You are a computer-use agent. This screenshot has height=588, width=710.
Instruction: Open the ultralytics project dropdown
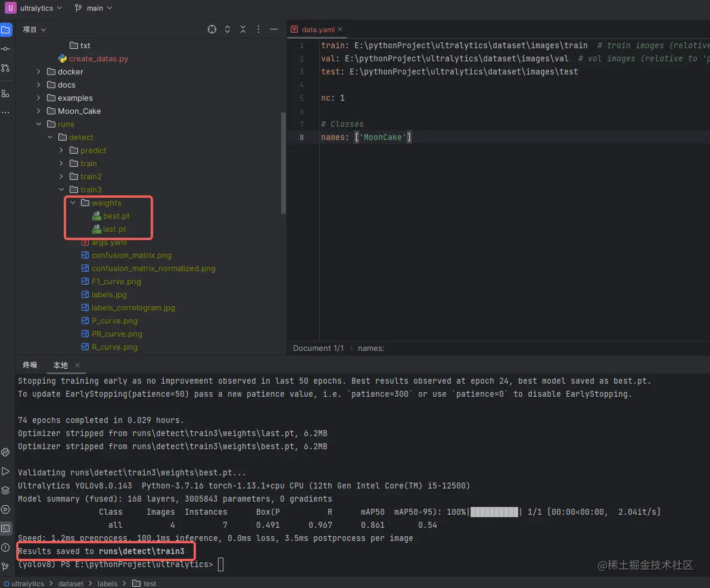click(x=41, y=8)
